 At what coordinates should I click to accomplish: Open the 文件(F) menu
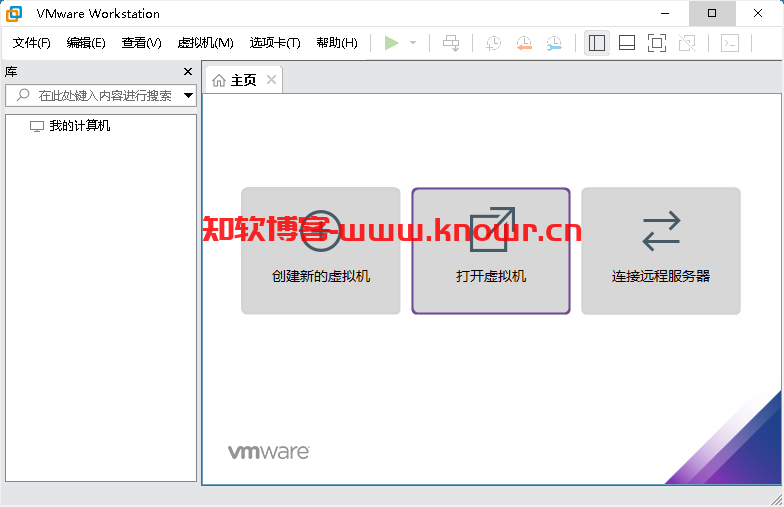[x=32, y=43]
